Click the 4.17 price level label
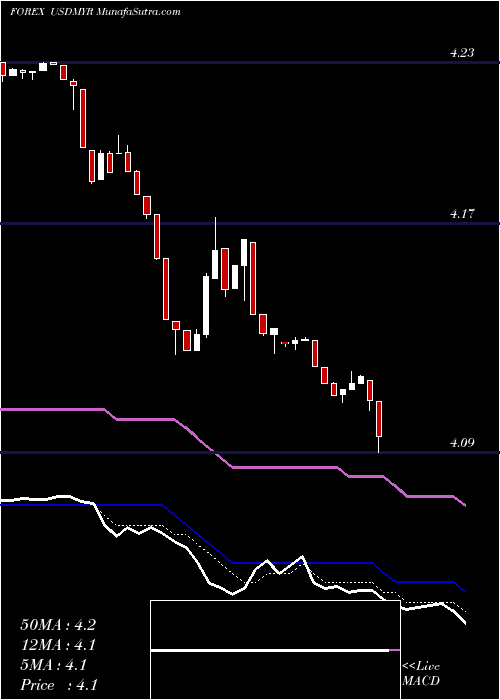The width and height of the screenshot is (500, 700). pyautogui.click(x=462, y=214)
